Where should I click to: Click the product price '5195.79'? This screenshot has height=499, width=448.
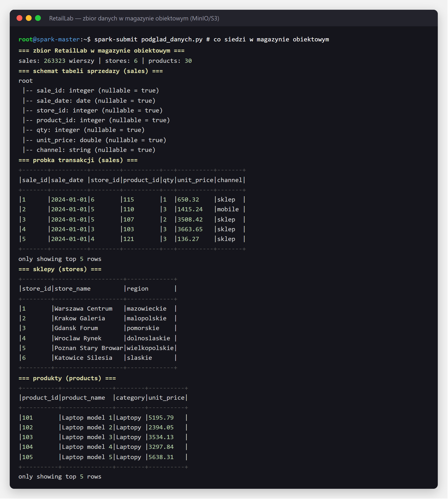point(161,418)
